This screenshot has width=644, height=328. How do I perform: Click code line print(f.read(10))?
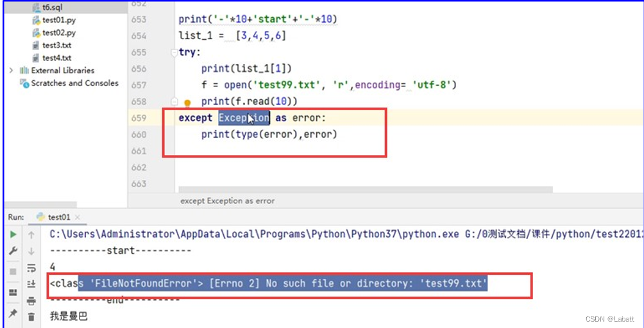pos(250,102)
